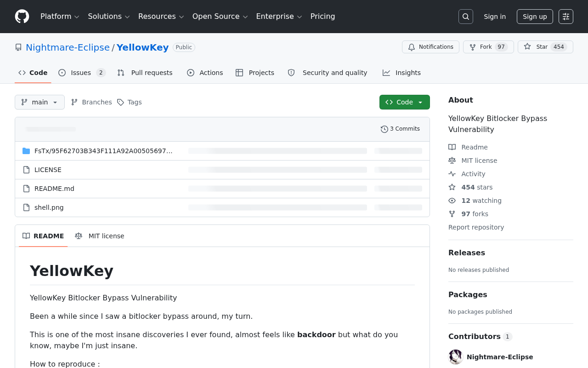Screen dimensions: 588x368
Task: Click the eye icon beside 12 watching
Action: (452, 201)
